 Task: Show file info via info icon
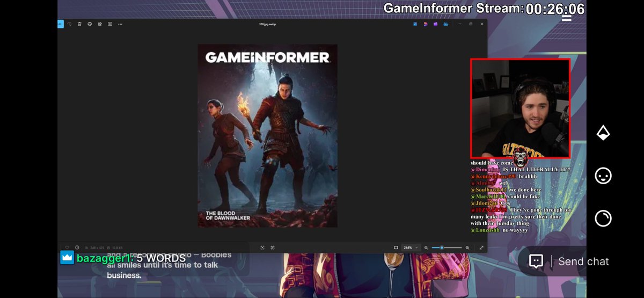(x=77, y=248)
